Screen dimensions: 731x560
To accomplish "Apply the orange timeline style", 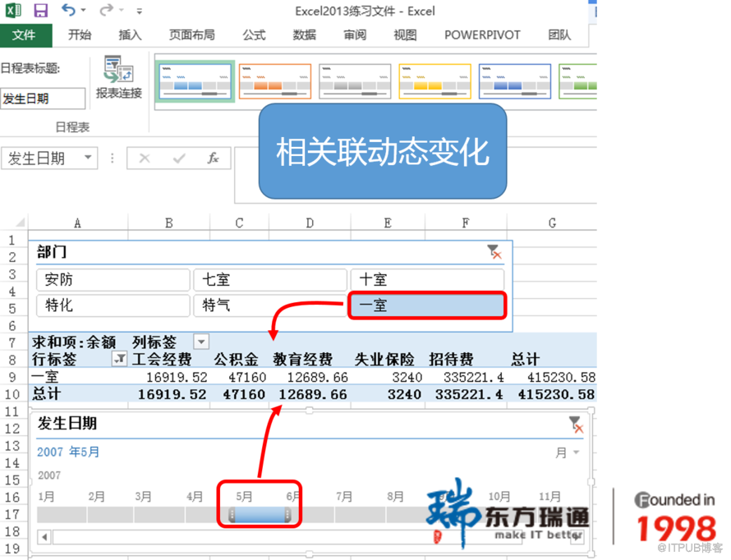I will point(275,81).
